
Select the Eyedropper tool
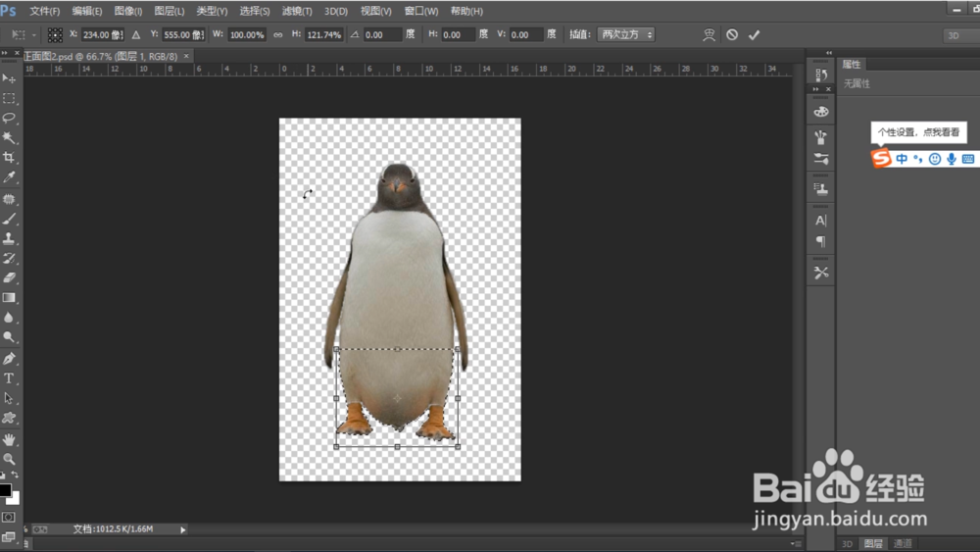pos(9,177)
